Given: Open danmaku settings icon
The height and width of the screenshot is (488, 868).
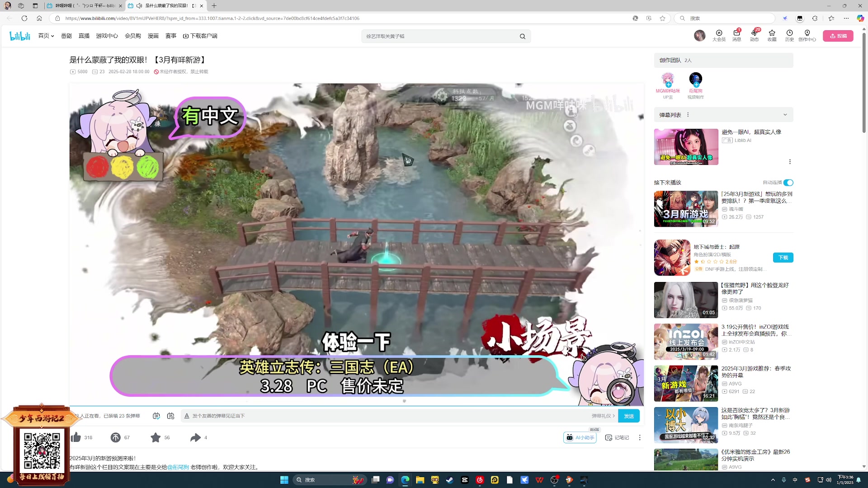Looking at the screenshot, I should [x=170, y=416].
